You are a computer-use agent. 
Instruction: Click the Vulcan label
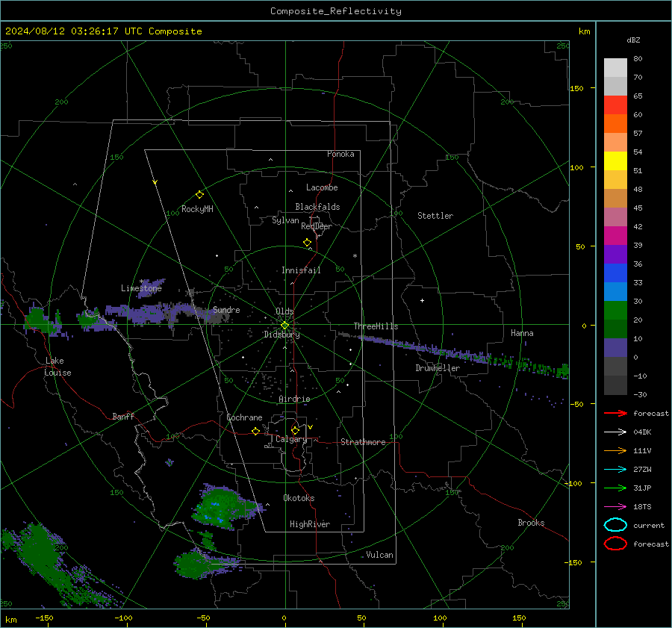tap(379, 555)
